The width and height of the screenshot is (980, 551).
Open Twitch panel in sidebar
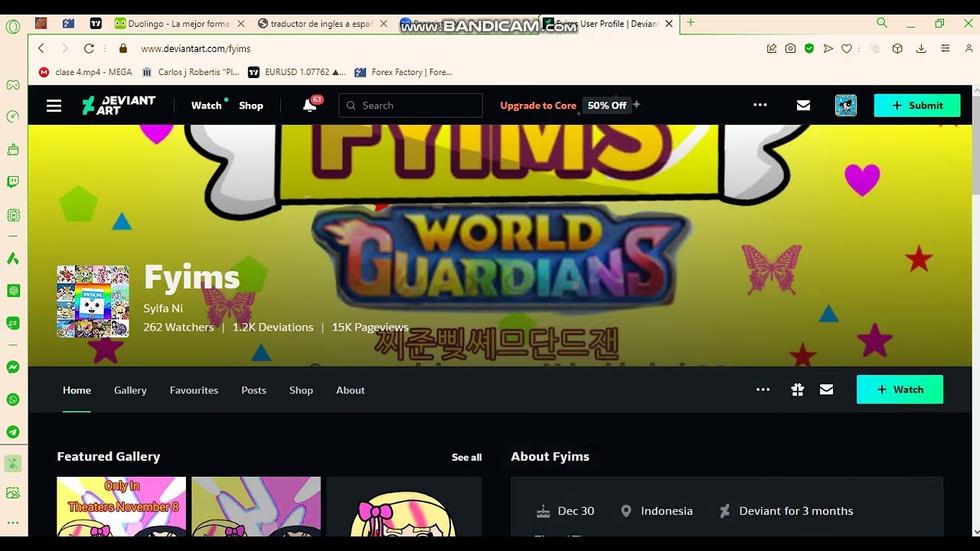tap(13, 182)
